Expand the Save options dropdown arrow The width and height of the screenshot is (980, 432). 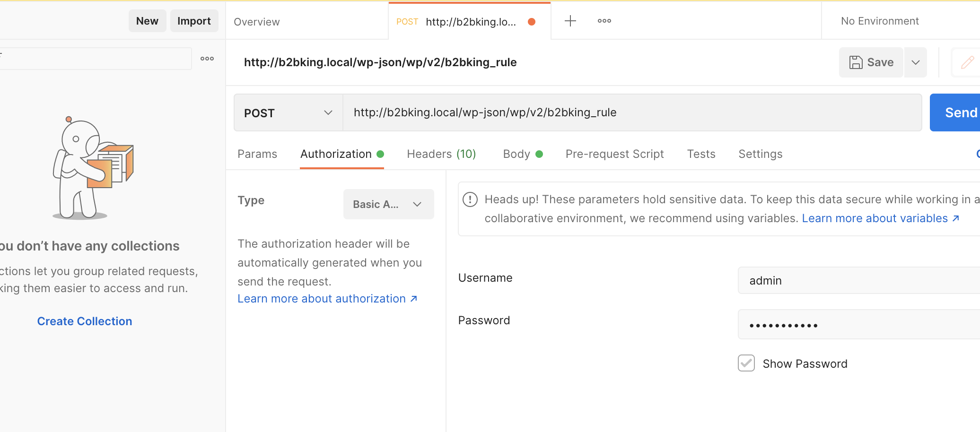[x=916, y=62]
